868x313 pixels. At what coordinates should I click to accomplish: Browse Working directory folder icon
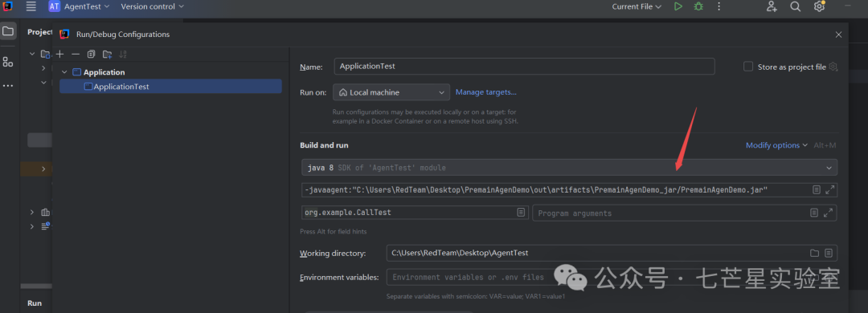point(814,253)
